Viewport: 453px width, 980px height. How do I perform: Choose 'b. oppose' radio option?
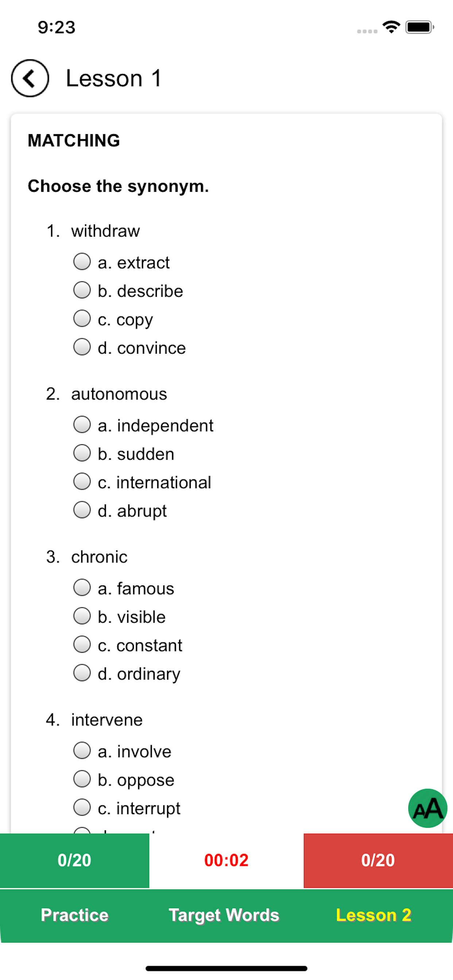[x=82, y=779]
